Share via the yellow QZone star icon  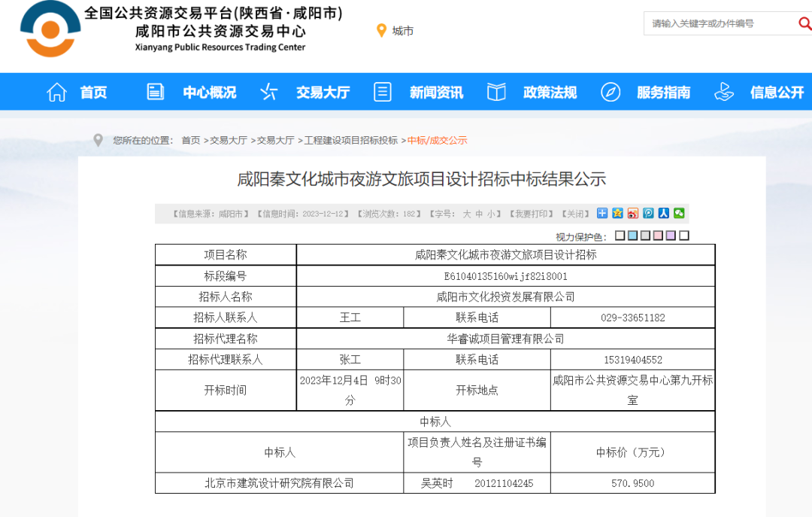pos(617,213)
